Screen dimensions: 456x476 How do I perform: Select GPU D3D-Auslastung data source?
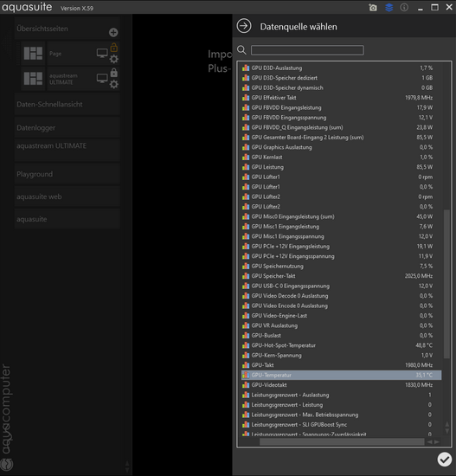[341, 68]
